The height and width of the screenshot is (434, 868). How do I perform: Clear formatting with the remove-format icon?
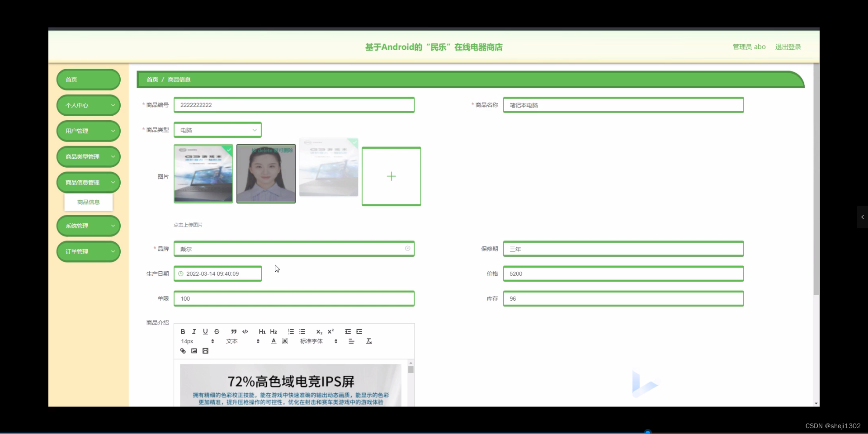tap(369, 341)
